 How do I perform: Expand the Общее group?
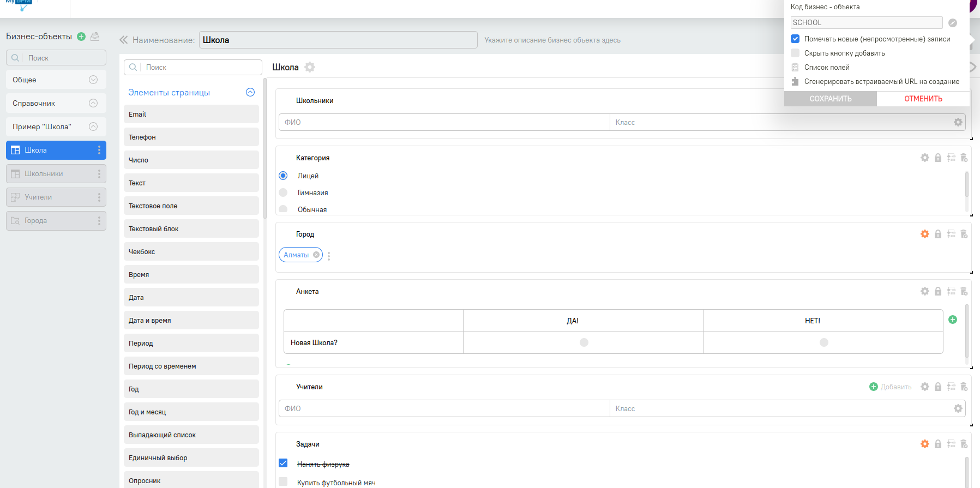93,80
